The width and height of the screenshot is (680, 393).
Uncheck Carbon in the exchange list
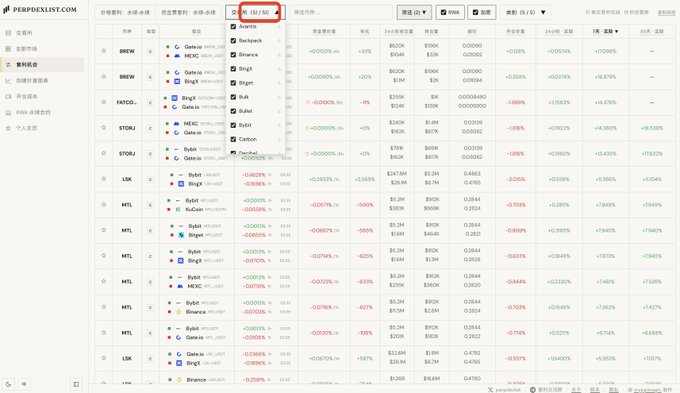(233, 139)
